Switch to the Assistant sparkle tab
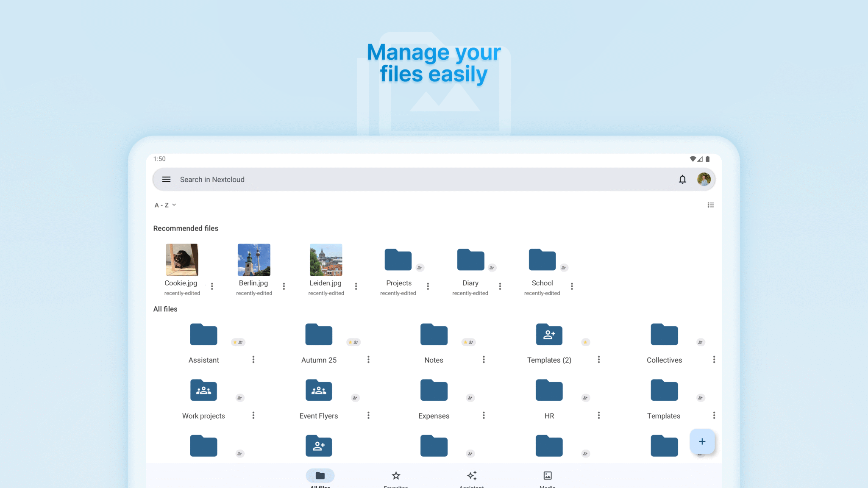Image resolution: width=868 pixels, height=488 pixels. point(472,478)
